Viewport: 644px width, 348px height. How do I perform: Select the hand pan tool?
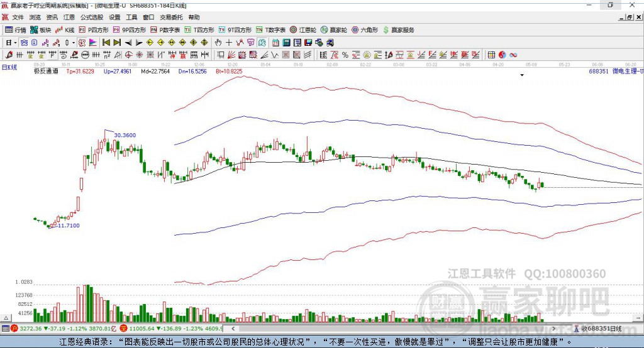click(218, 43)
